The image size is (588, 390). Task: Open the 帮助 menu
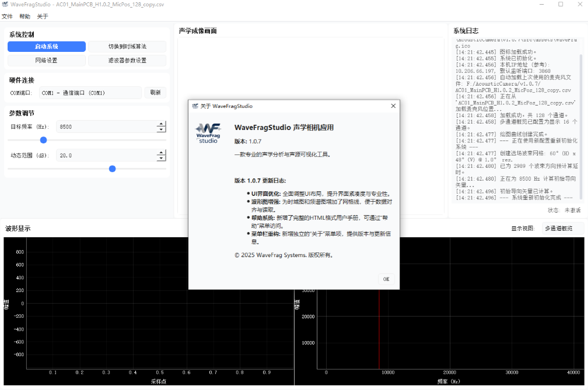coord(24,16)
